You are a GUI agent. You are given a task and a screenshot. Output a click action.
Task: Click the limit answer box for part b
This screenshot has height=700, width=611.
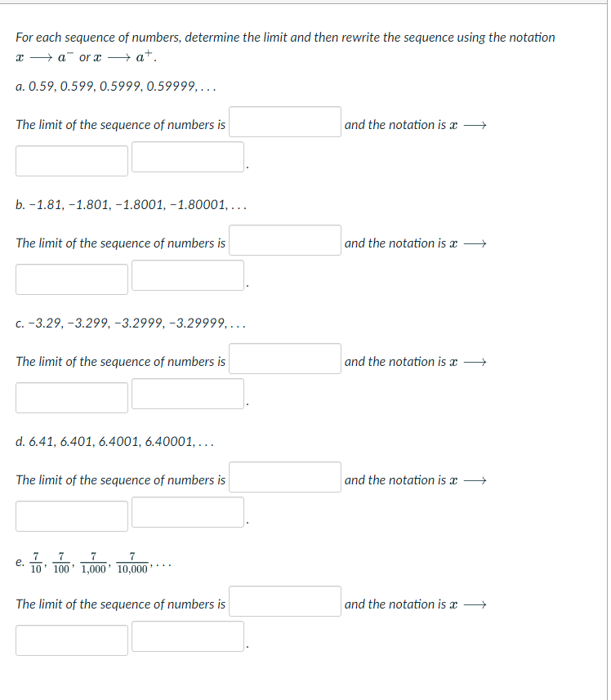(284, 239)
